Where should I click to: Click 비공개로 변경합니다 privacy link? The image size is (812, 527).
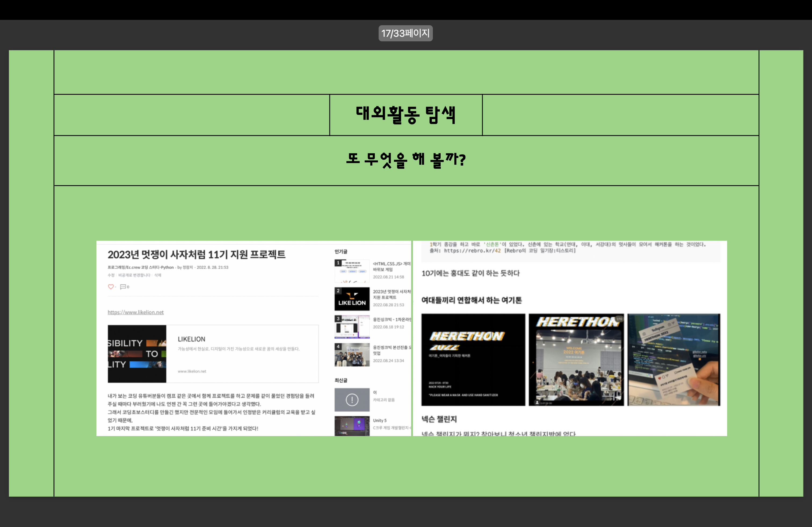coord(134,275)
